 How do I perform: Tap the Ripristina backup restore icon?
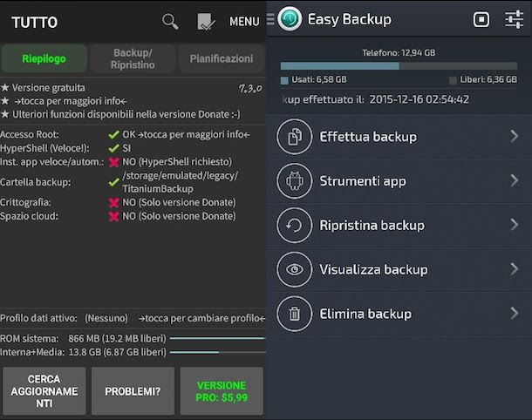(295, 225)
